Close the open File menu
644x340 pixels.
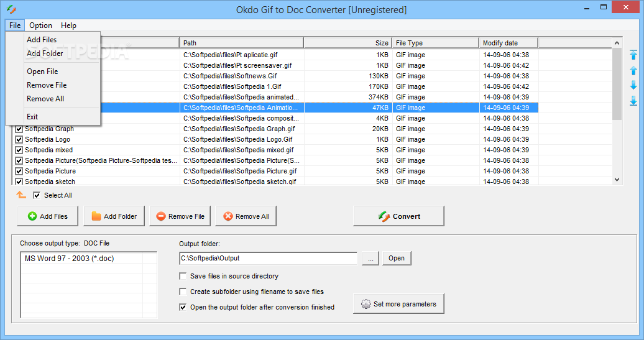pyautogui.click(x=15, y=25)
